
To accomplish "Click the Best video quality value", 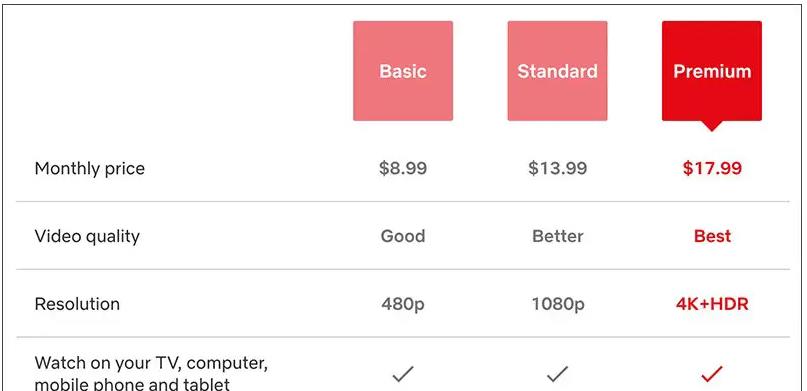I will pyautogui.click(x=712, y=236).
